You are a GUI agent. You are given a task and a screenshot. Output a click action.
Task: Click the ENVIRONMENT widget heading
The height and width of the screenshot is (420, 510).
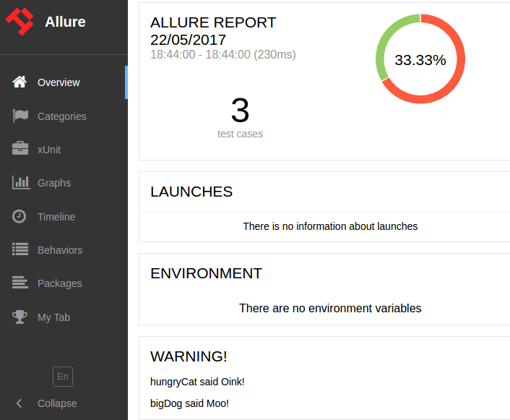coord(206,273)
